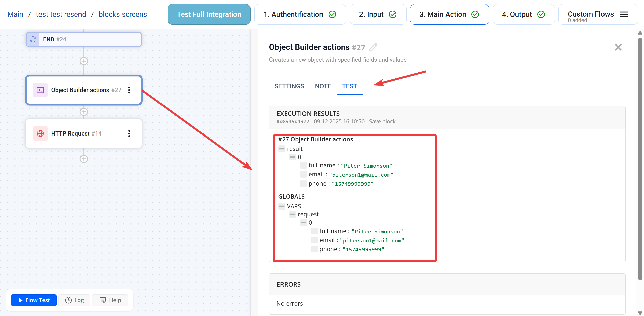Switch to the NOTE tab
Screen dimensions: 644x316
(x=323, y=86)
